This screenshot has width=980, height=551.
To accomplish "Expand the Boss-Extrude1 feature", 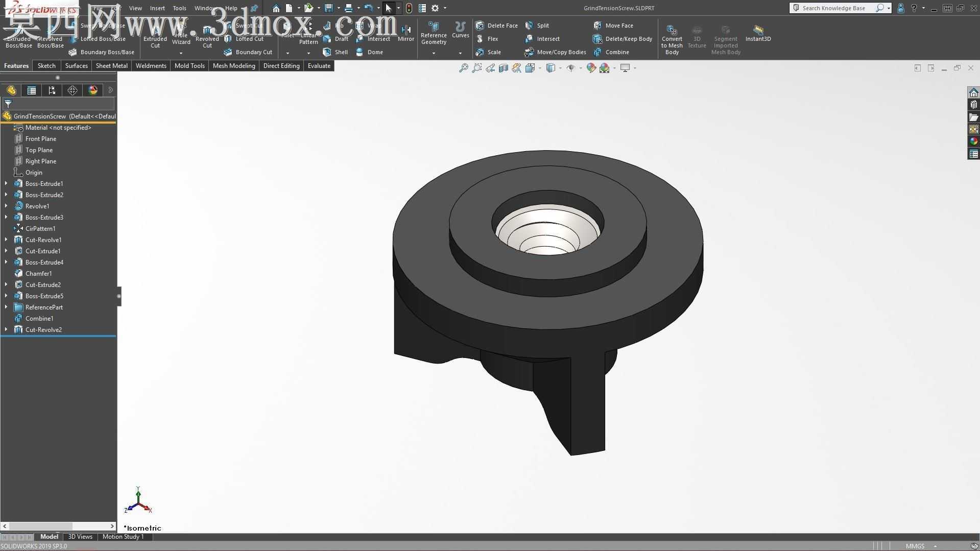I will click(x=6, y=183).
